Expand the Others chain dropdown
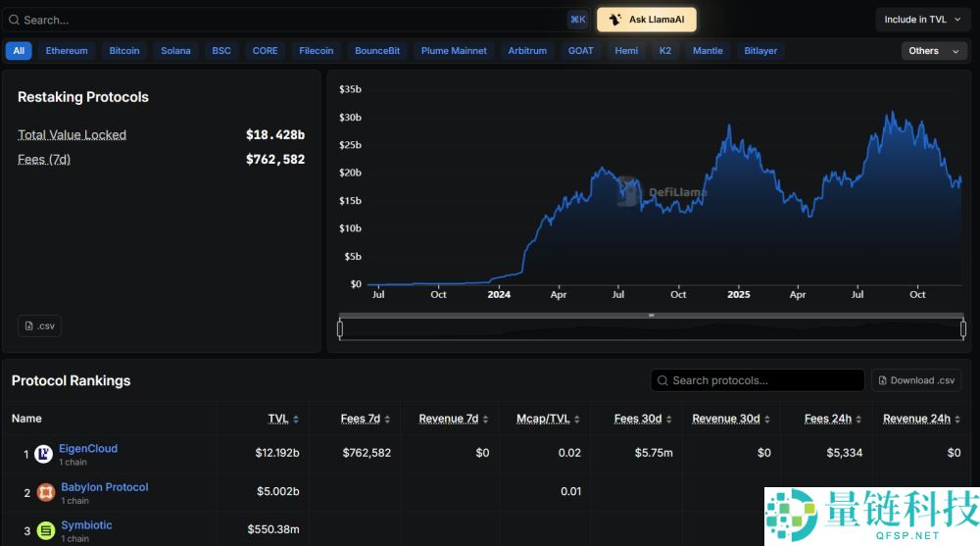 pyautogui.click(x=934, y=51)
